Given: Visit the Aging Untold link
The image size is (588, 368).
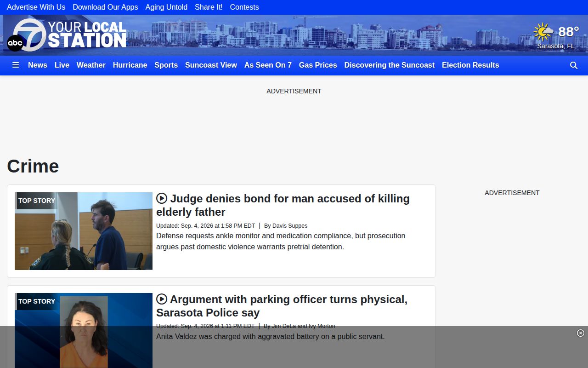Looking at the screenshot, I should pos(166,7).
